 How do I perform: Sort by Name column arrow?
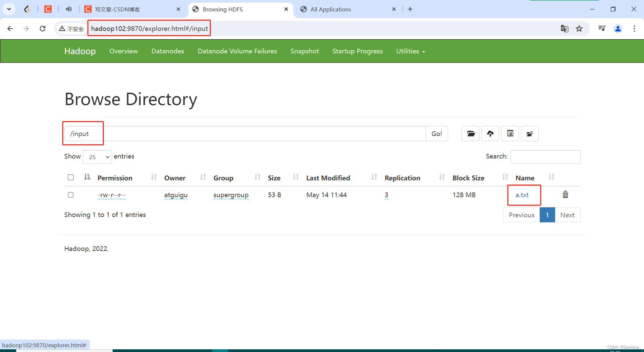(x=551, y=177)
